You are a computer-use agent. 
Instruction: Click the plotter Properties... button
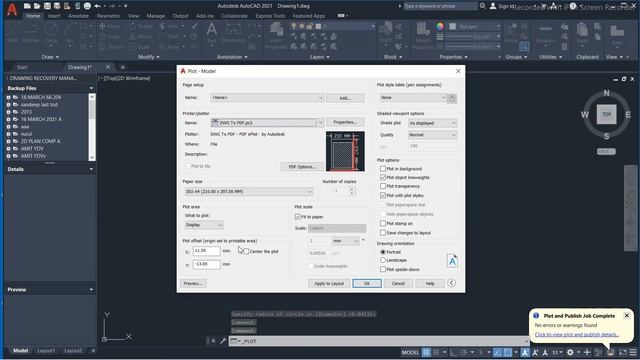coord(345,122)
